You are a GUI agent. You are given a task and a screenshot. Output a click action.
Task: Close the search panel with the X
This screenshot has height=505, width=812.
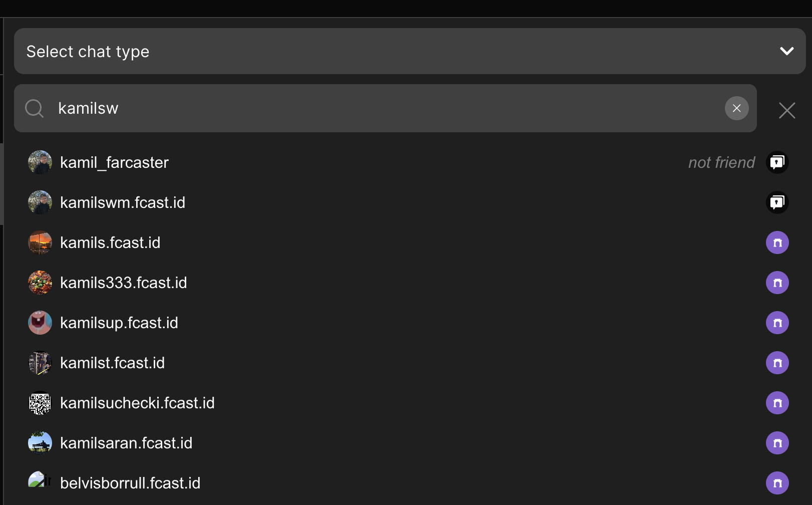(786, 110)
